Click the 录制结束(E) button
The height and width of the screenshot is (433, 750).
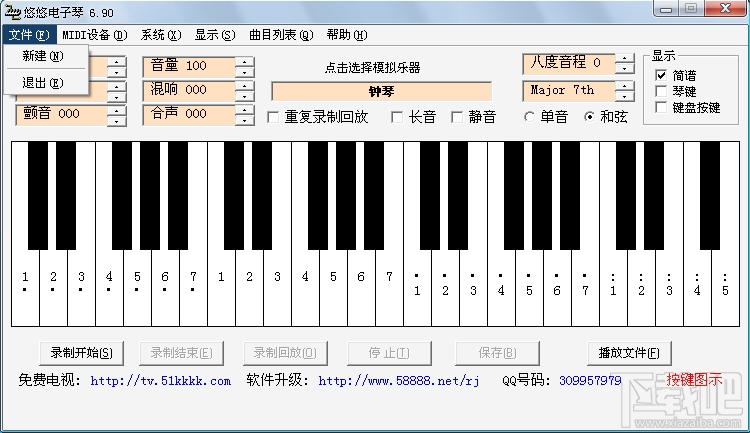[181, 353]
